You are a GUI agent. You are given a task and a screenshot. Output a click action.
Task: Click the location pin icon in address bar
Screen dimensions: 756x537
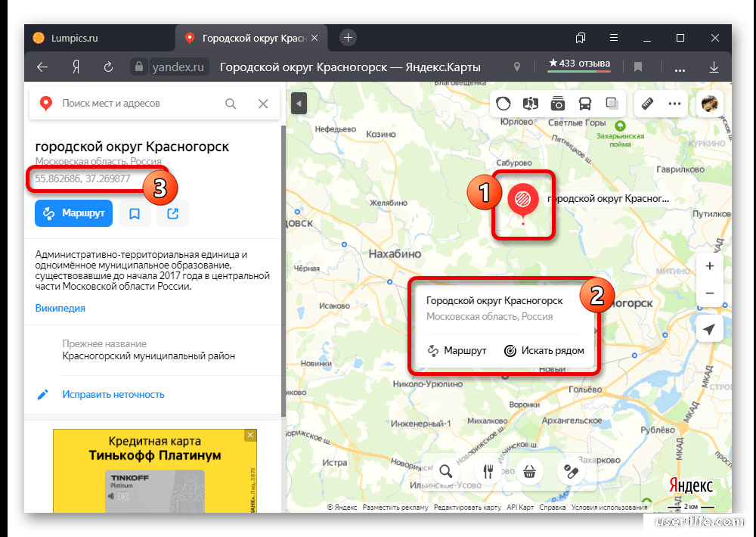(x=517, y=67)
